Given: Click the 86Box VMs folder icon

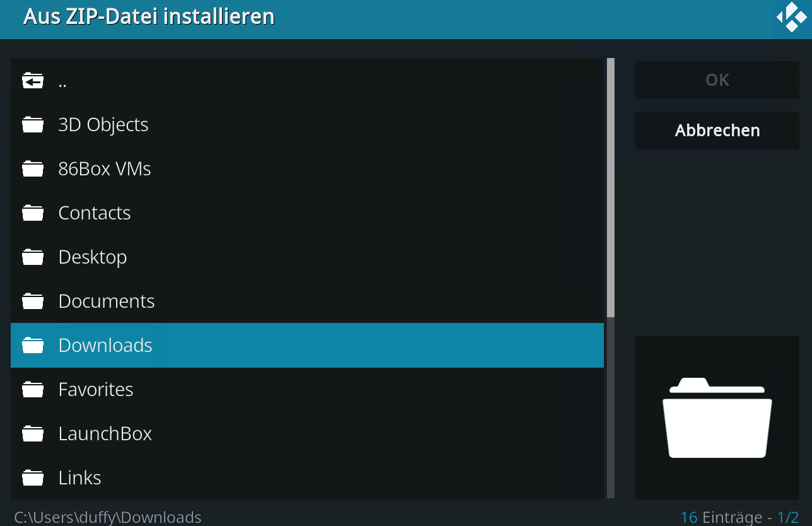Looking at the screenshot, I should [x=33, y=169].
